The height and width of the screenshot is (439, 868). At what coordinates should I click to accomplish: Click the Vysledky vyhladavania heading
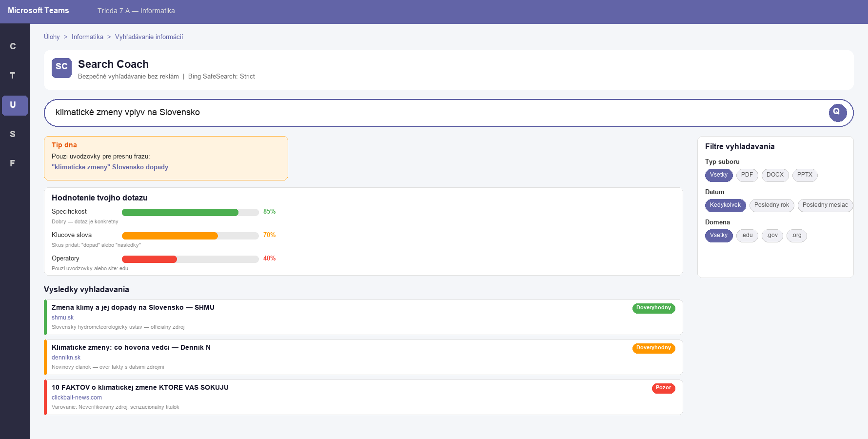pos(86,289)
